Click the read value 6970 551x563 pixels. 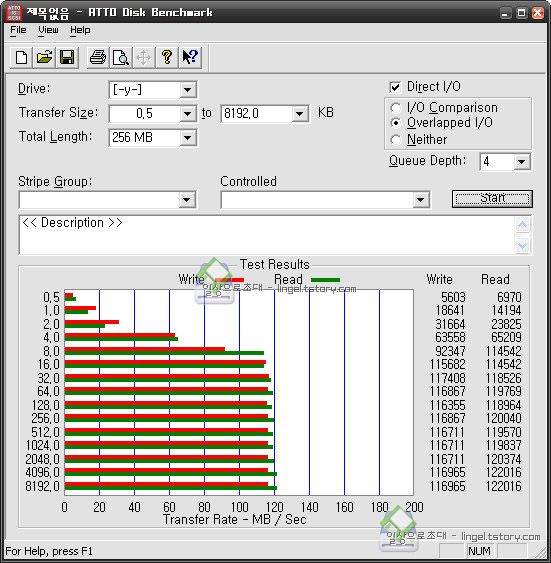tap(509, 297)
